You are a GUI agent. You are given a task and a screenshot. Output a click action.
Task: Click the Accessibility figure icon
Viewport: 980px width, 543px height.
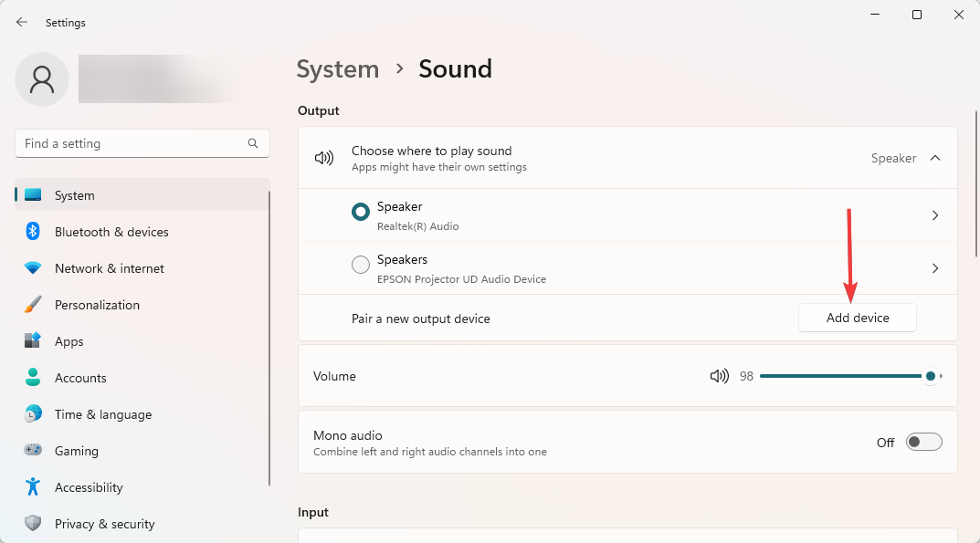click(33, 486)
